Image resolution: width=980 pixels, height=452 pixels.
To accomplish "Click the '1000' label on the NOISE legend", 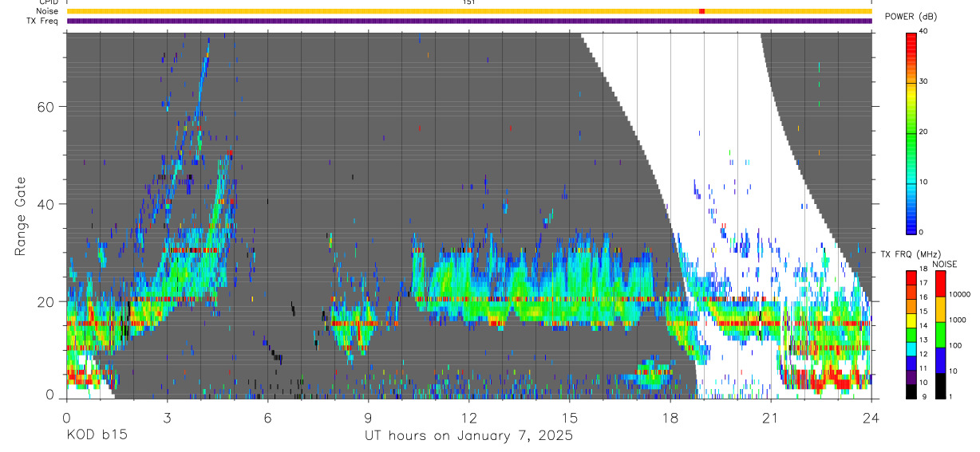I will (958, 320).
